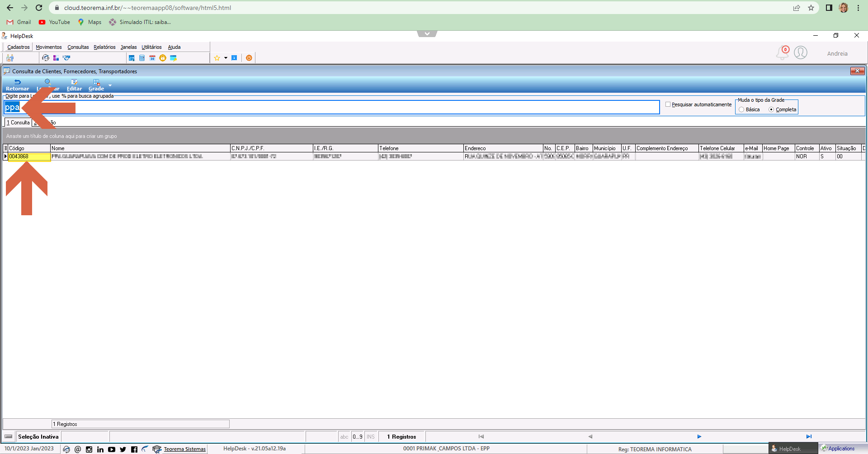Collapse the top chevron tab handle
Viewport: 868px width, 454px height.
click(427, 33)
